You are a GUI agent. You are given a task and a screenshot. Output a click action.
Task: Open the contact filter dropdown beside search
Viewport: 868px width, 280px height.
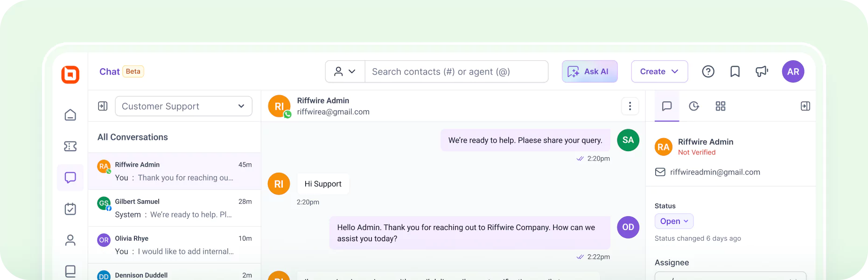click(x=344, y=71)
